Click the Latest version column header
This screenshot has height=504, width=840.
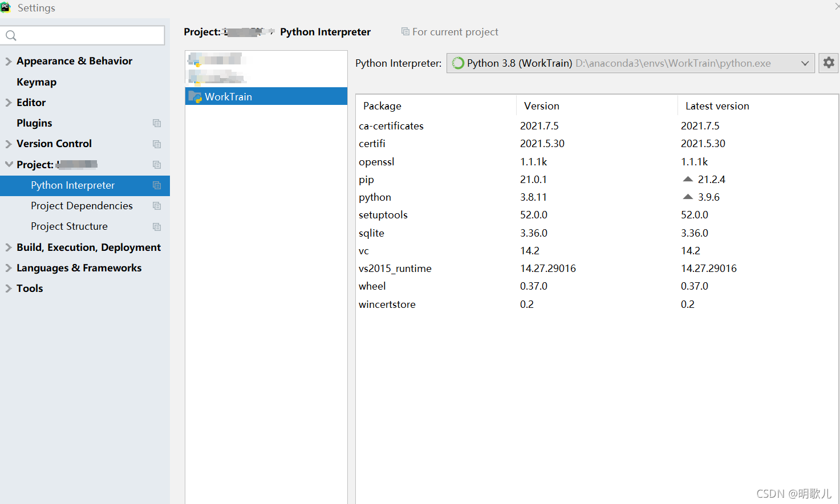pyautogui.click(x=717, y=106)
